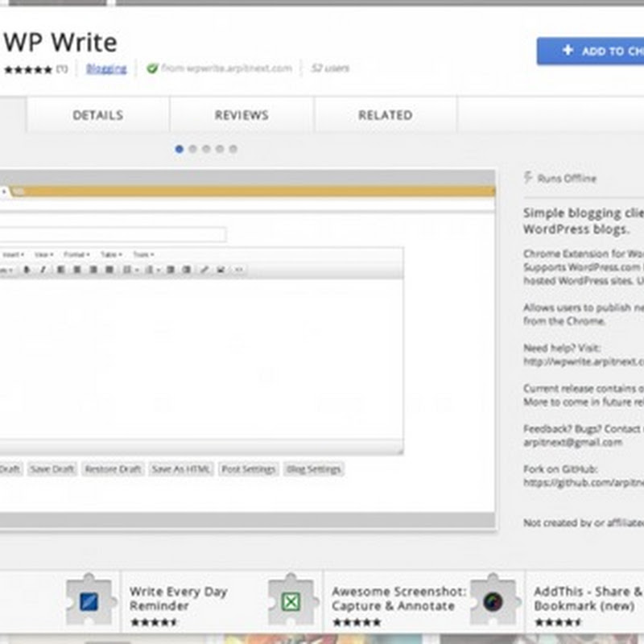Viewport: 644px width, 644px height.
Task: Click the Italic formatting icon
Action: tap(43, 270)
